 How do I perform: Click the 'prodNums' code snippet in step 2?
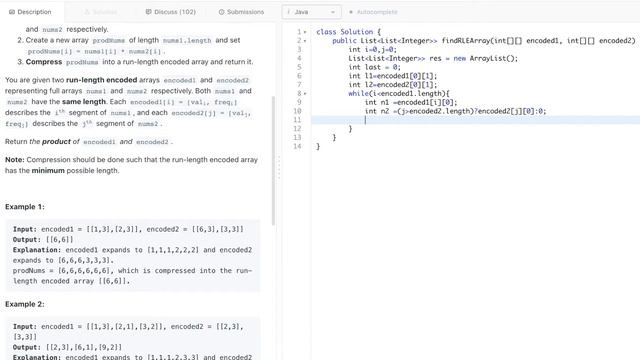tap(109, 40)
